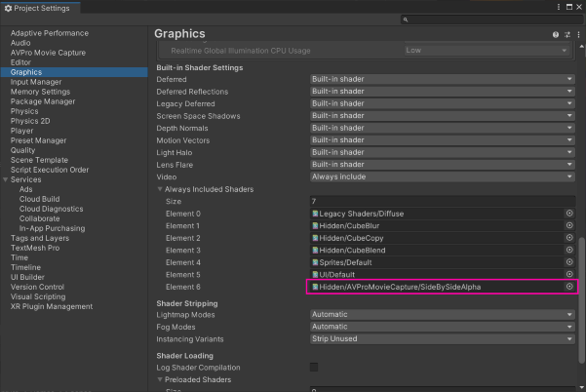Collapse Services tree arrow

pos(5,179)
